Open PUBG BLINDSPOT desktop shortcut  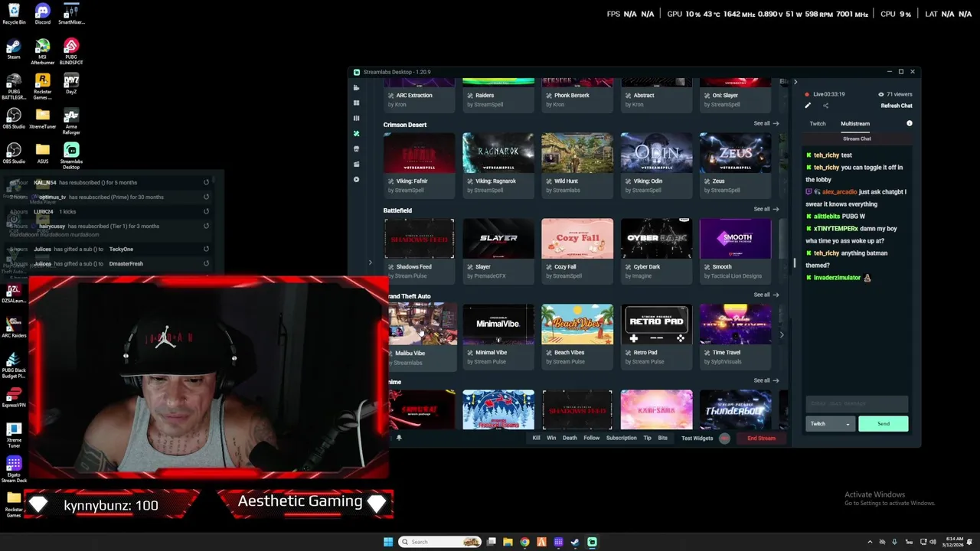(71, 51)
